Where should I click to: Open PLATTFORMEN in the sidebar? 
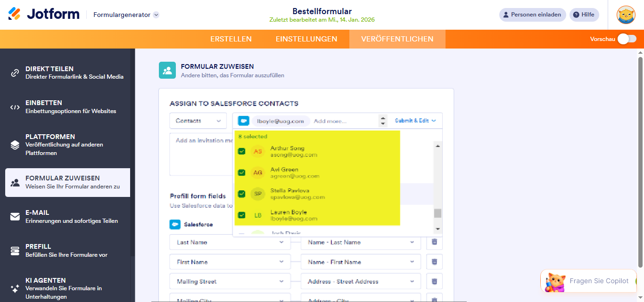coord(67,145)
